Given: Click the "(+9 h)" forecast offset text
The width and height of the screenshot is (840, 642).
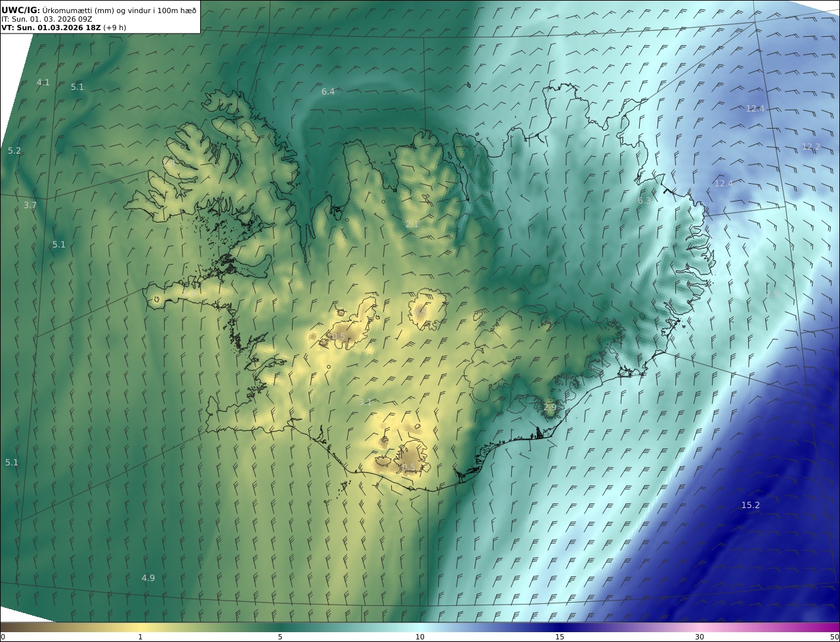Looking at the screenshot, I should [114, 28].
